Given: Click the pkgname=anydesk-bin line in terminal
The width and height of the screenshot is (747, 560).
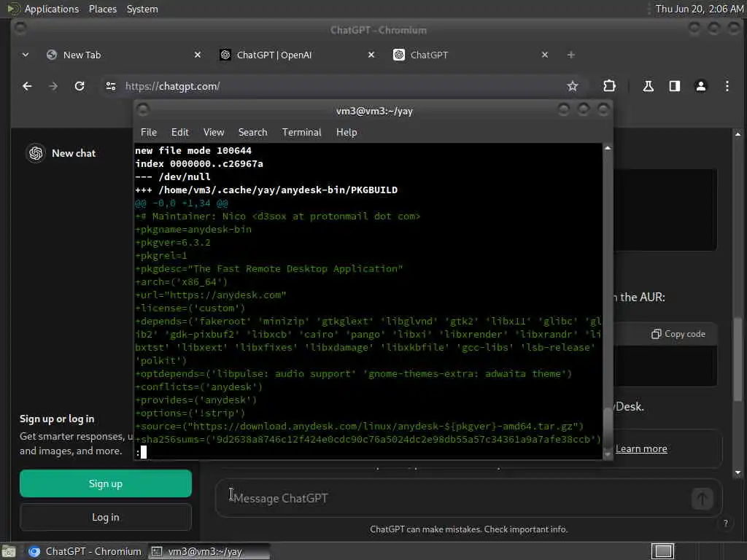Looking at the screenshot, I should coord(193,230).
